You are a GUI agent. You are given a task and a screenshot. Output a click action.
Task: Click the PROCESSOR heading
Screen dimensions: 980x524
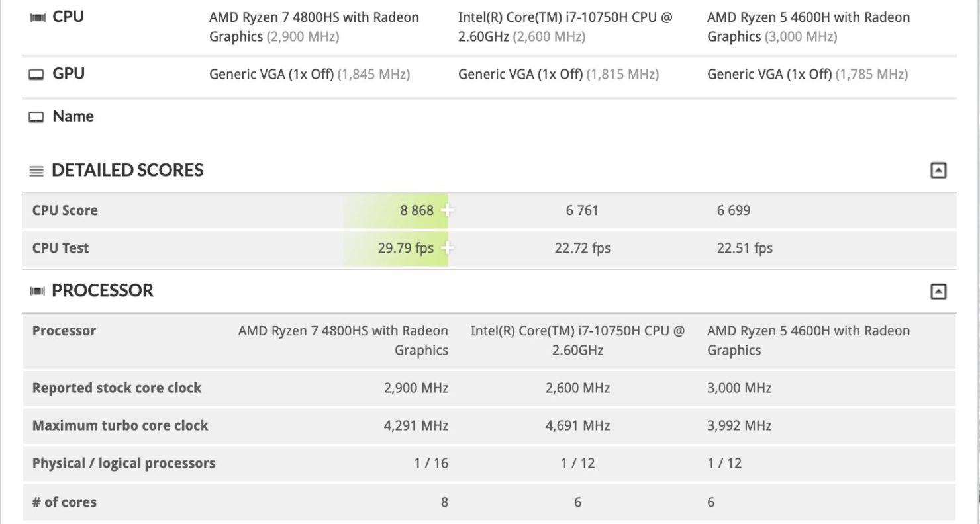tap(103, 290)
